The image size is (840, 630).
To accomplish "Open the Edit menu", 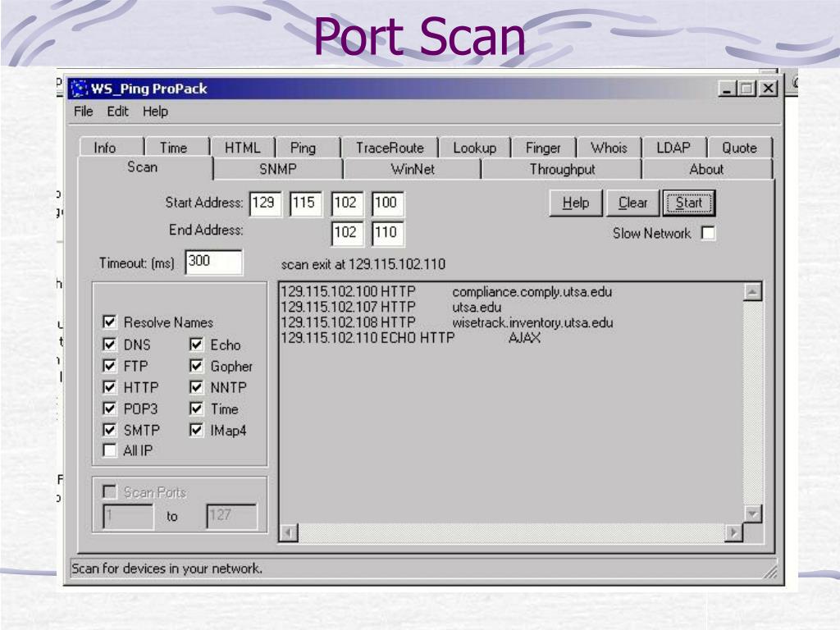I will (117, 112).
